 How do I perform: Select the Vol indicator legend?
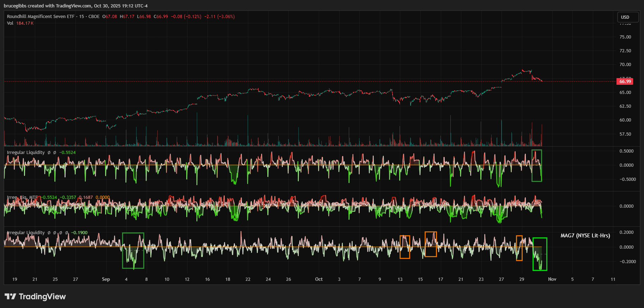point(10,23)
